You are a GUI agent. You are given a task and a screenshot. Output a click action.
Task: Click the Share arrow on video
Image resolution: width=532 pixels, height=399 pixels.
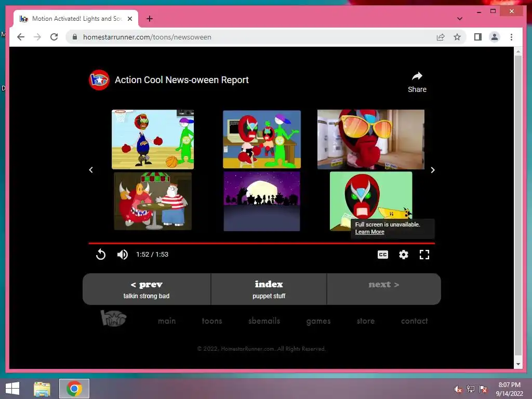click(417, 82)
